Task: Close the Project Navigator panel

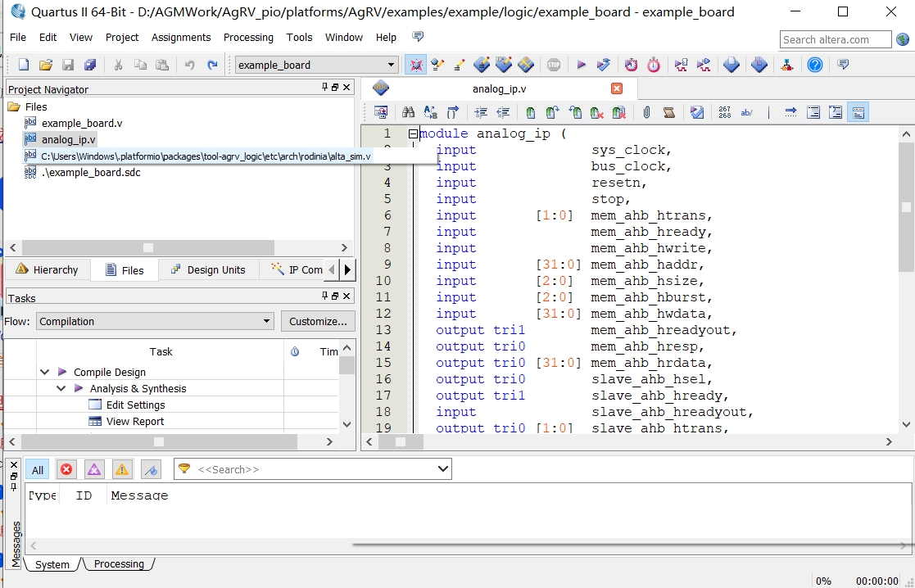Action: [347, 87]
